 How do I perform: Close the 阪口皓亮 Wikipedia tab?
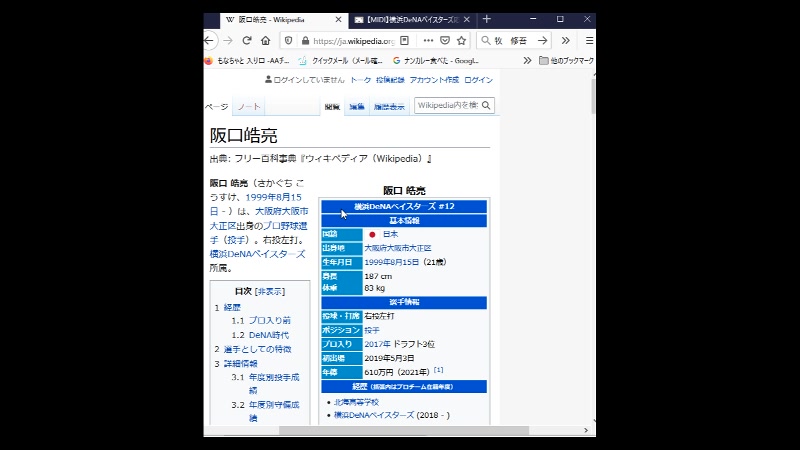(338, 19)
